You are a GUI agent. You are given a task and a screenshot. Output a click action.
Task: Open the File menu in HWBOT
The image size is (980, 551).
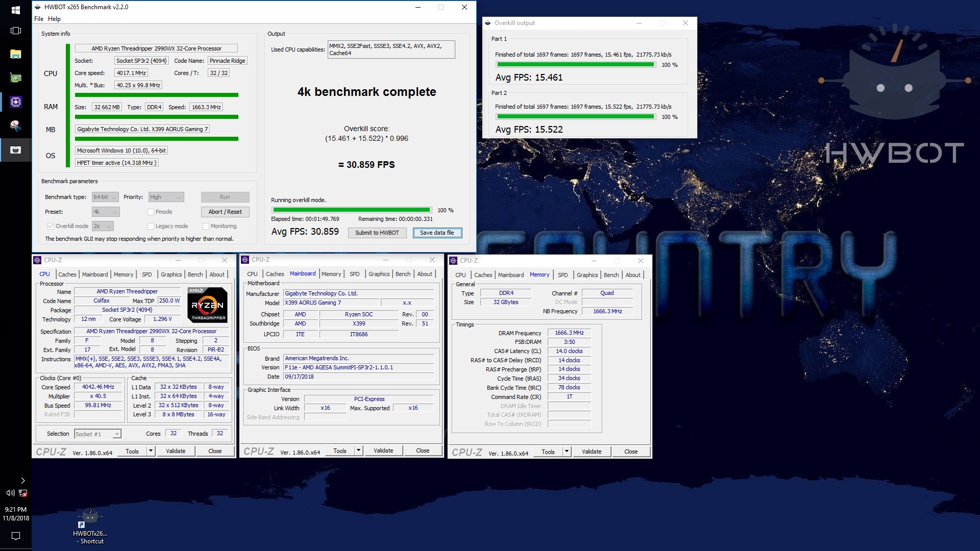[39, 19]
